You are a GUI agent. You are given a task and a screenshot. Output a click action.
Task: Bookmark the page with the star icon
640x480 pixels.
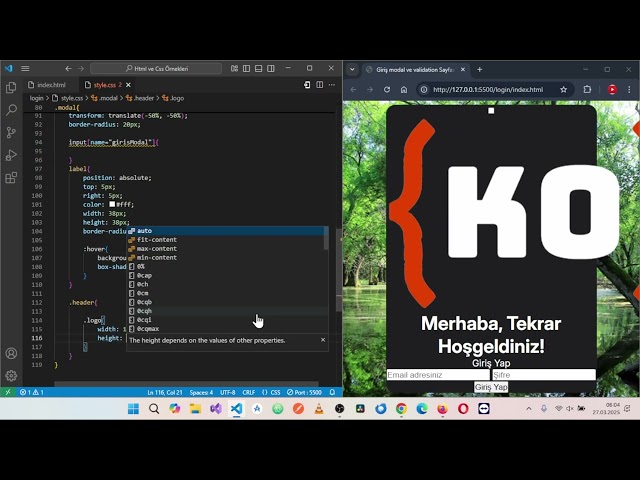coord(563,89)
